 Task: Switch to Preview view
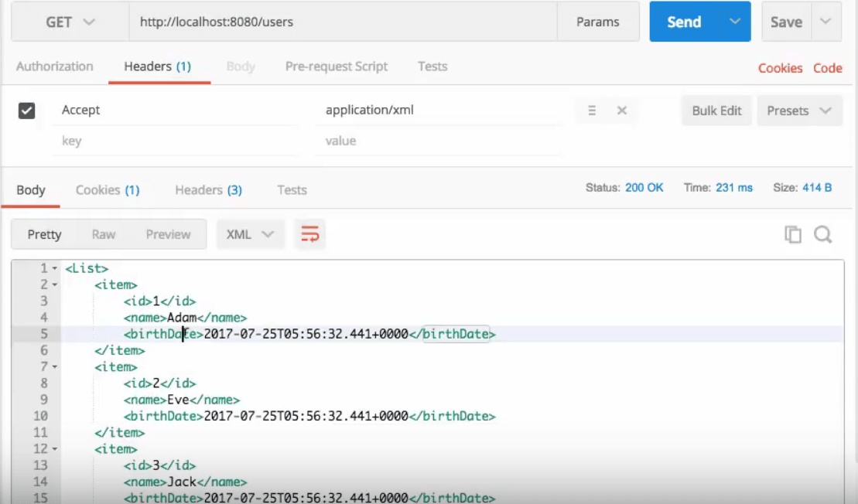(168, 234)
